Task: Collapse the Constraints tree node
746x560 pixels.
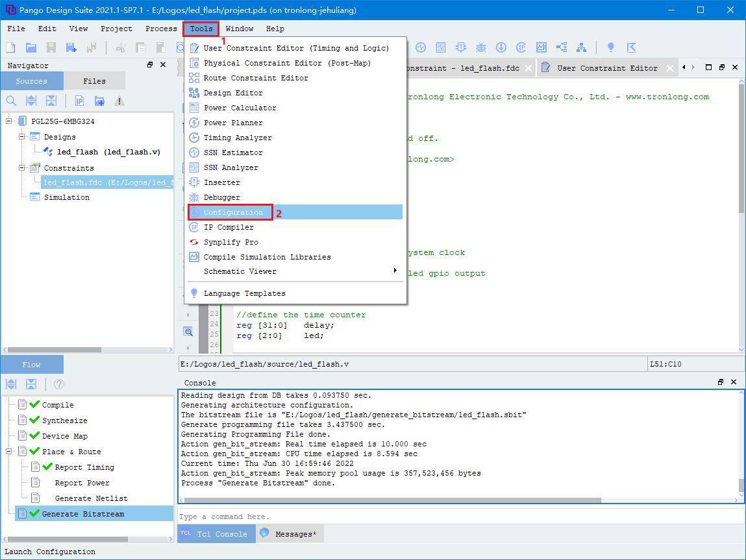Action: click(x=21, y=168)
